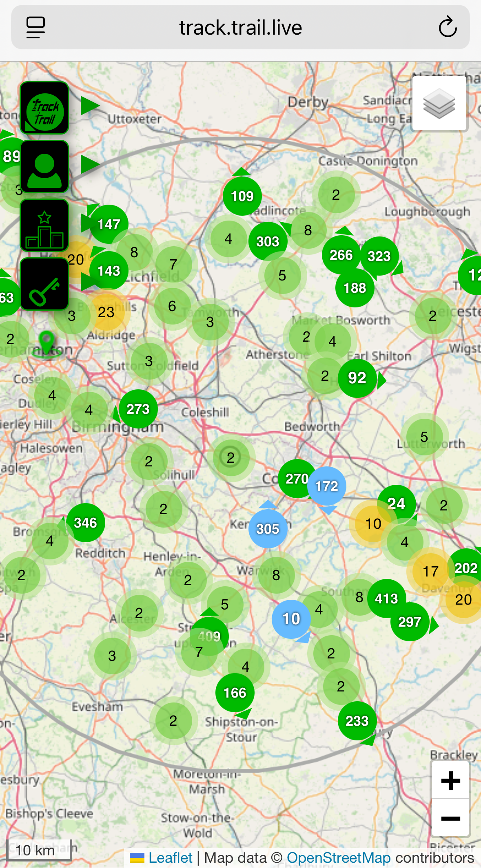Expand arrow beside user profile button

click(89, 165)
